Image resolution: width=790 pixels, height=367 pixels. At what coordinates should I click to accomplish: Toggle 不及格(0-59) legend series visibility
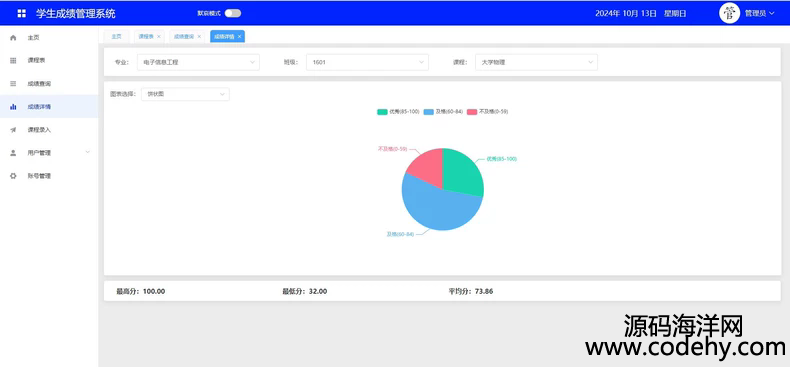coord(487,111)
